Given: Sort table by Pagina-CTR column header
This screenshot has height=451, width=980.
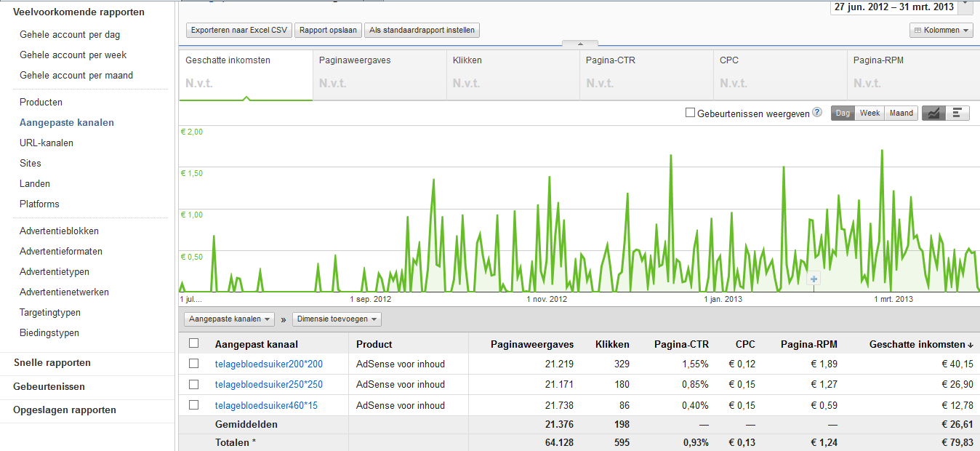Looking at the screenshot, I should pos(681,344).
